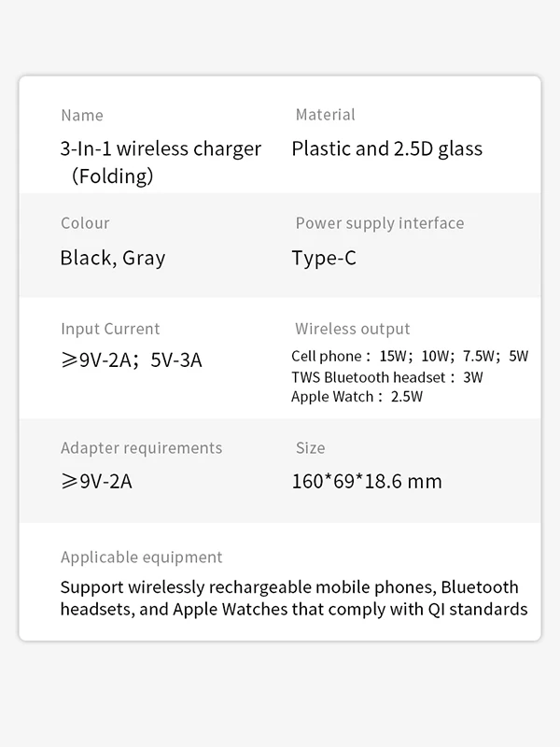Viewport: 560px width, 747px height.
Task: Click the Colour label
Action: 85,223
